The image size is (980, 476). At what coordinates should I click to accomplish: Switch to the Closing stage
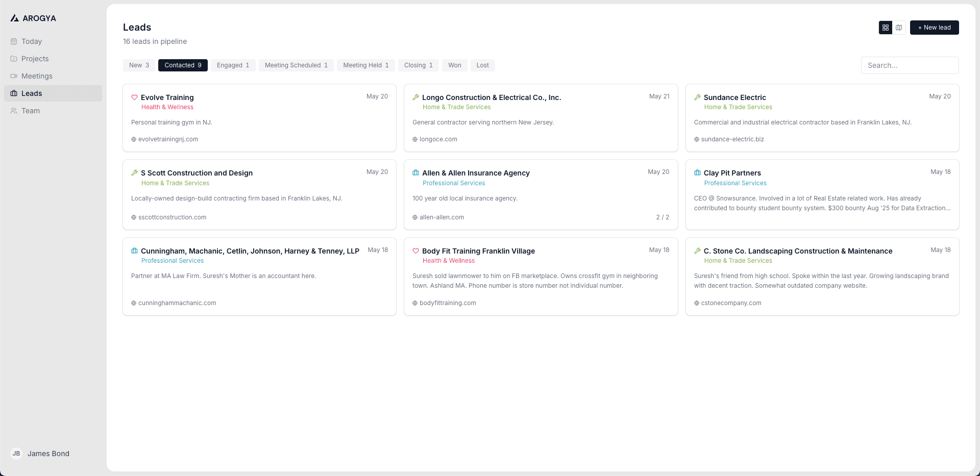coord(418,65)
